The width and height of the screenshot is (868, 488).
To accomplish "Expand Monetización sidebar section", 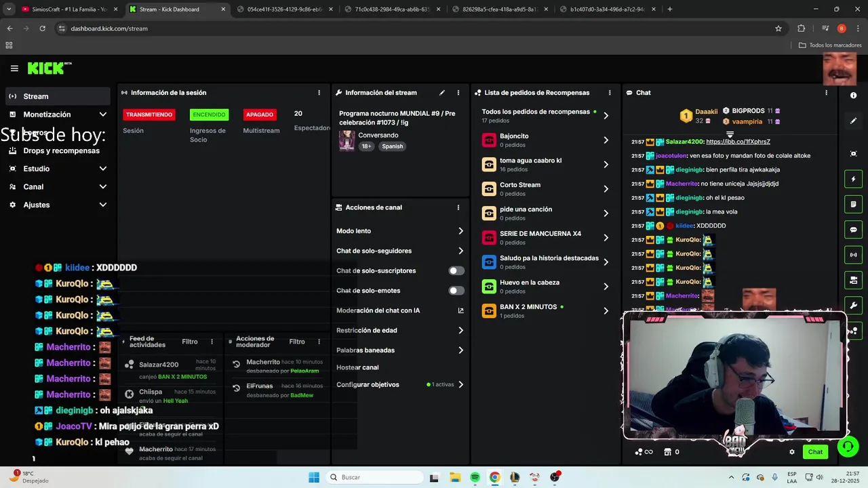I will (102, 115).
